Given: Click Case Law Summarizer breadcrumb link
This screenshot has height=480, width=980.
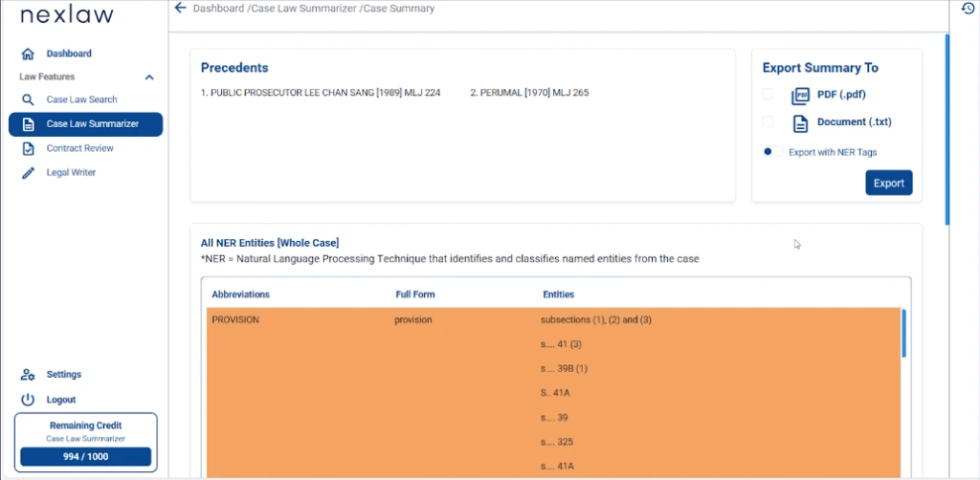Looking at the screenshot, I should tap(303, 9).
